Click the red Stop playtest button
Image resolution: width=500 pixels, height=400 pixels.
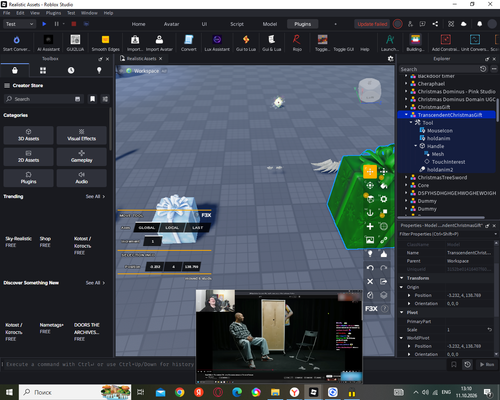(74, 24)
